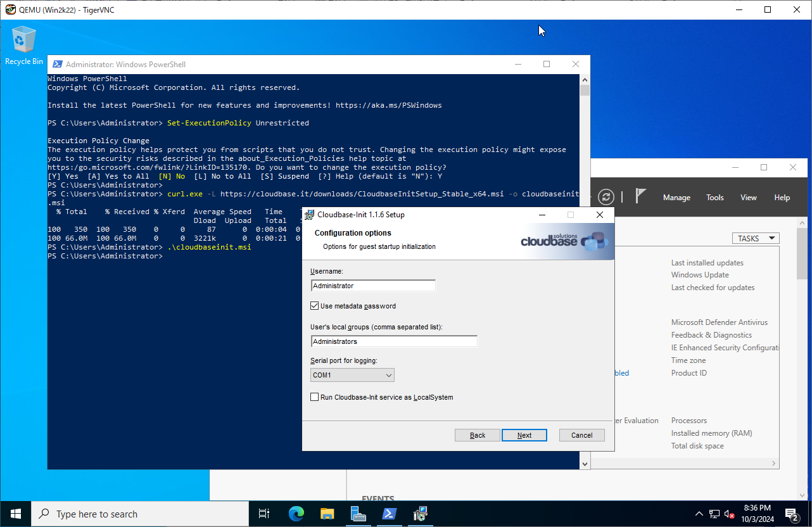The width and height of the screenshot is (812, 527).
Task: Switch to Cloudbase-Init installer taskbar icon
Action: tap(420, 514)
